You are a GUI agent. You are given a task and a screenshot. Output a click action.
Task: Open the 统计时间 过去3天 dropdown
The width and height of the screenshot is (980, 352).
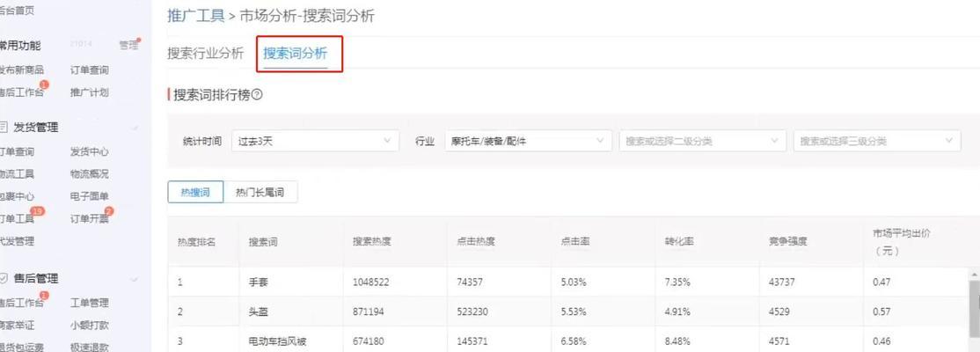[316, 141]
